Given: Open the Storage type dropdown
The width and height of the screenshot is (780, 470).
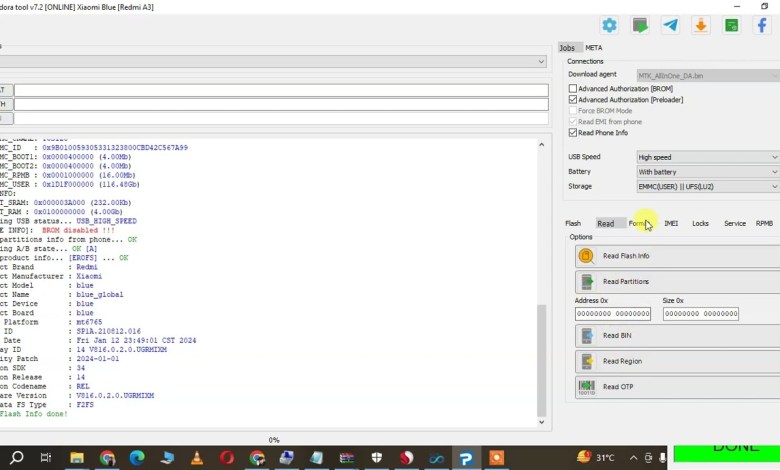Looking at the screenshot, I should 707,186.
